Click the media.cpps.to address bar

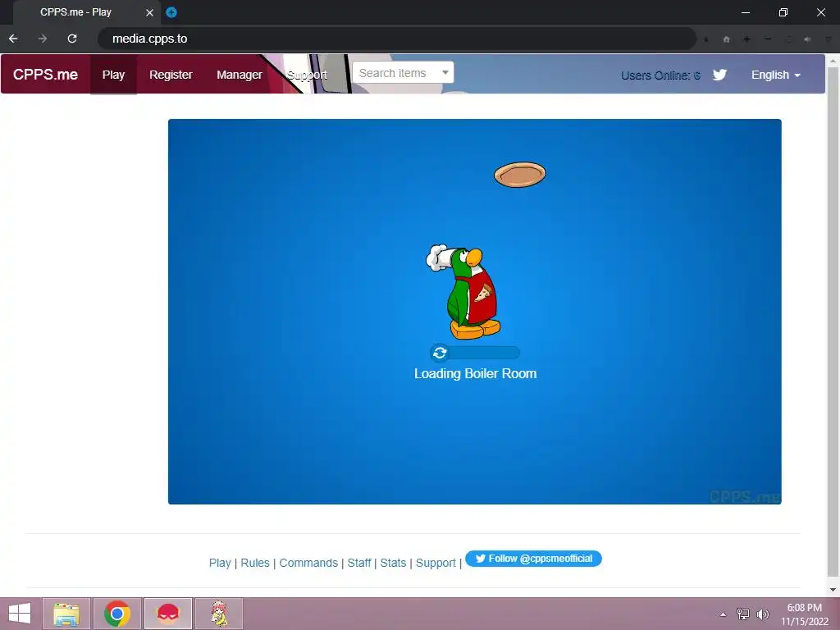tap(396, 39)
